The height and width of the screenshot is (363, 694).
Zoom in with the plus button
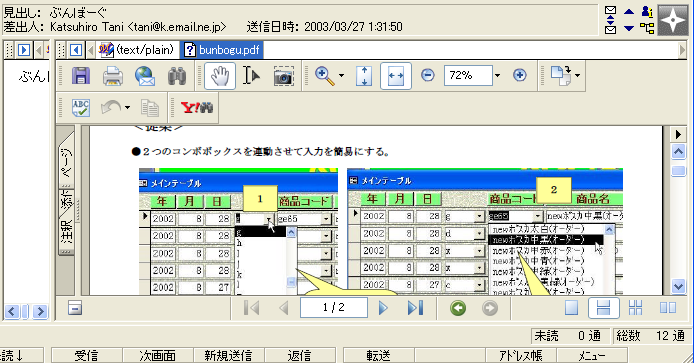[x=520, y=75]
